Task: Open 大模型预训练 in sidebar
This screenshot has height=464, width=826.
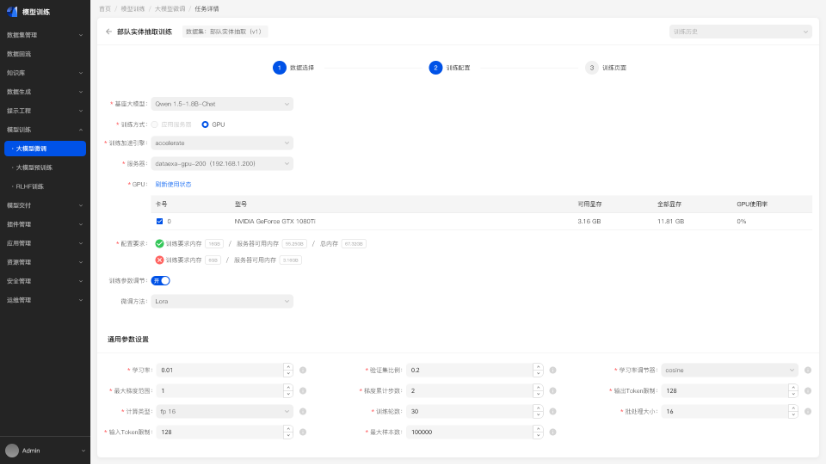Action: click(35, 167)
